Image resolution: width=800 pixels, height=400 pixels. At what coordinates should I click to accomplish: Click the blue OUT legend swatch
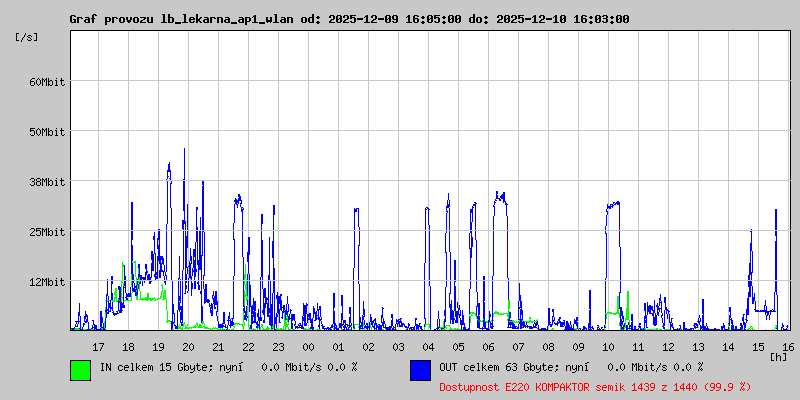tap(420, 370)
